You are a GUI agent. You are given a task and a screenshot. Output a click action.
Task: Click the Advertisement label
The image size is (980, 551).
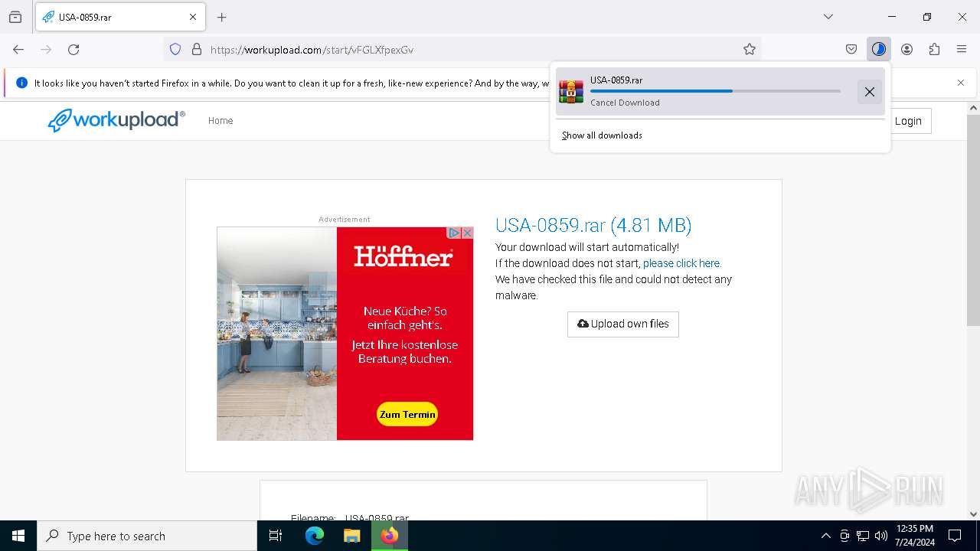[x=345, y=220]
